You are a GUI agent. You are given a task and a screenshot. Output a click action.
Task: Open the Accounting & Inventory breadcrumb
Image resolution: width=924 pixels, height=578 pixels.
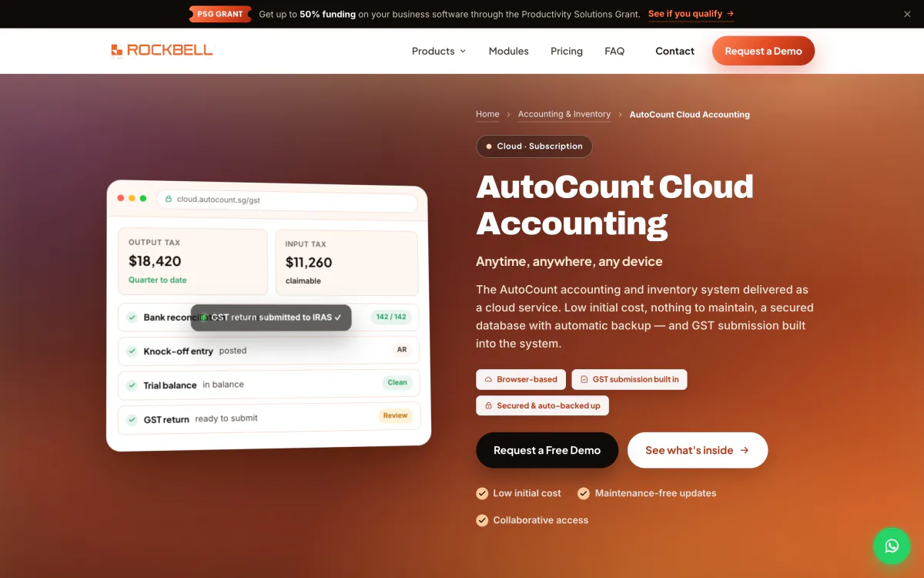tap(564, 114)
